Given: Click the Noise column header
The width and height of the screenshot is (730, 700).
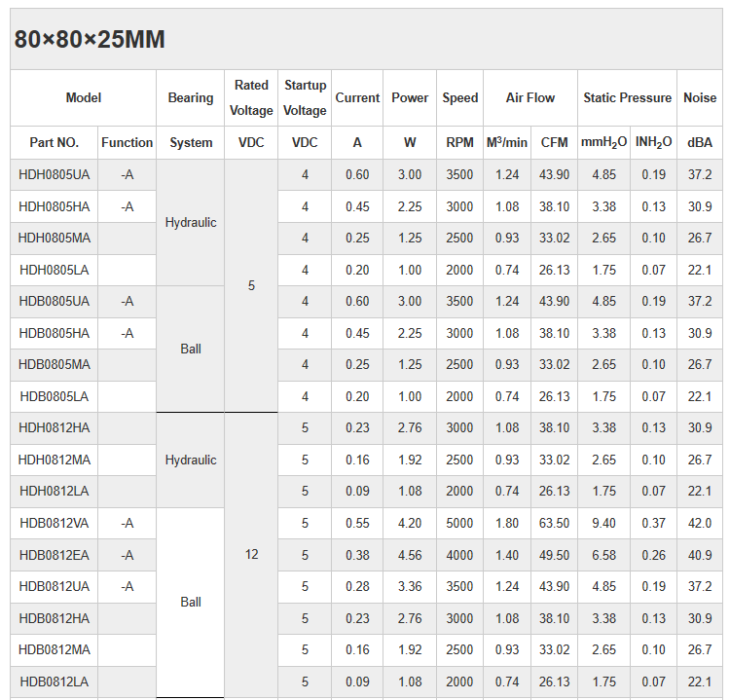Looking at the screenshot, I should tap(699, 97).
